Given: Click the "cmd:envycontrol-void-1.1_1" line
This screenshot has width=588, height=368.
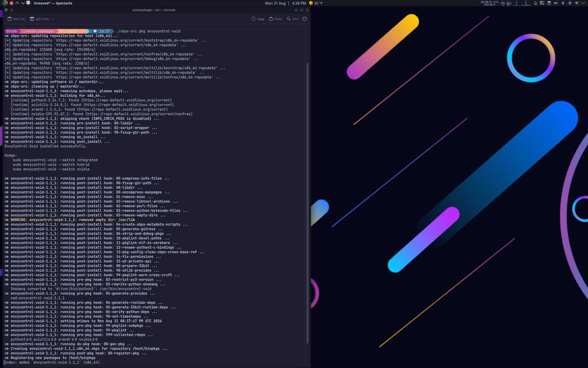Looking at the screenshot, I should click(x=38, y=298).
